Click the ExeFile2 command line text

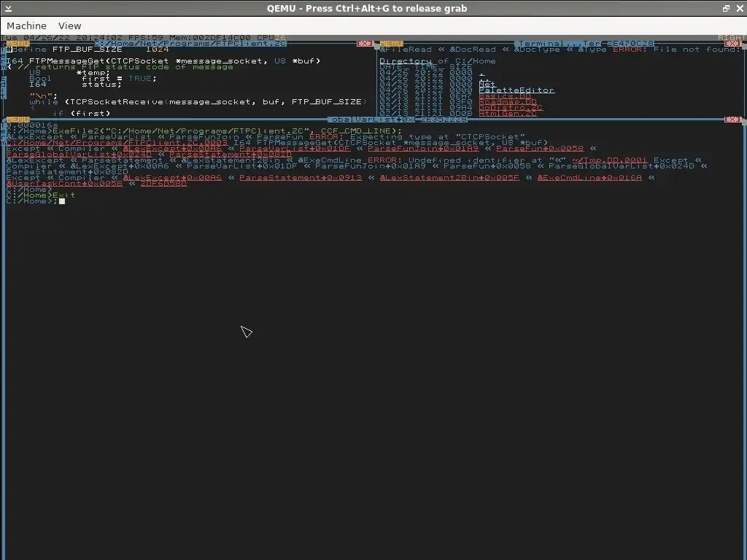point(228,131)
